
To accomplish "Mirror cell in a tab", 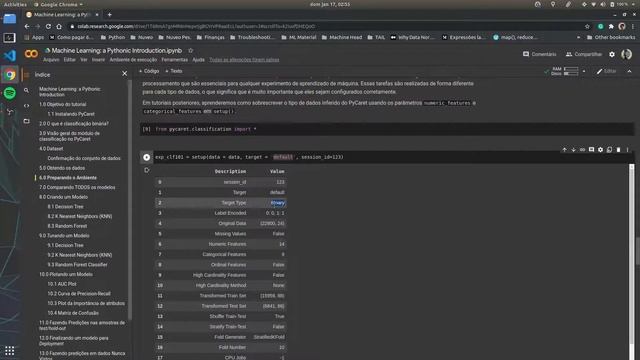I will 609,150.
